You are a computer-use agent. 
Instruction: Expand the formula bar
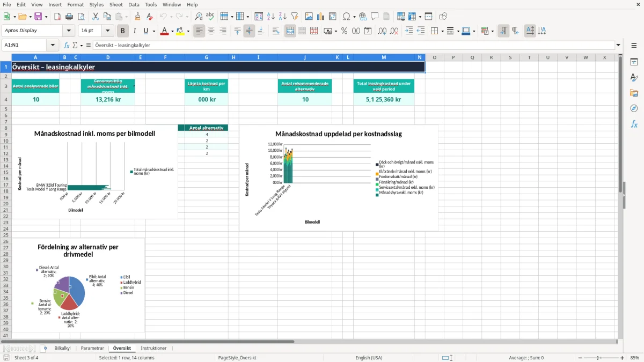[619, 46]
